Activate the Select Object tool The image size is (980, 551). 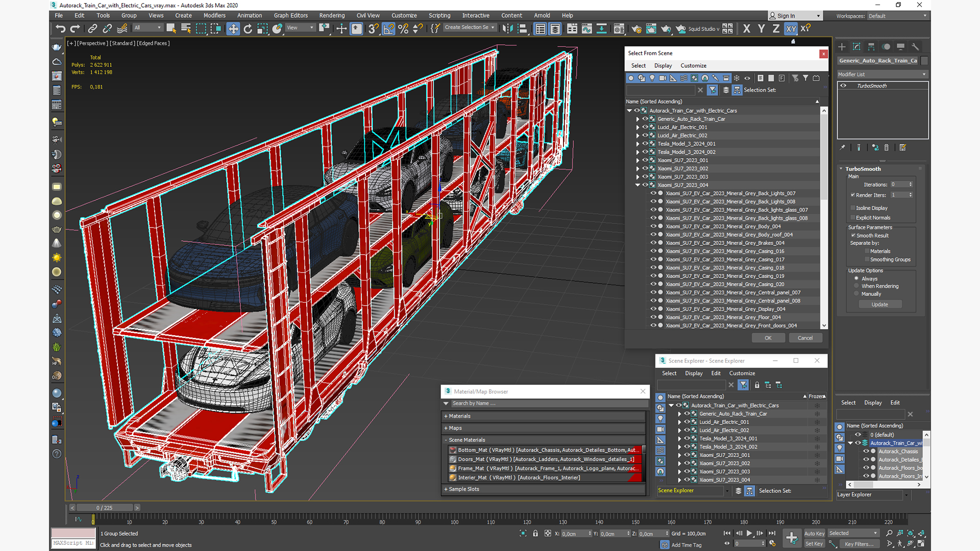pos(171,29)
